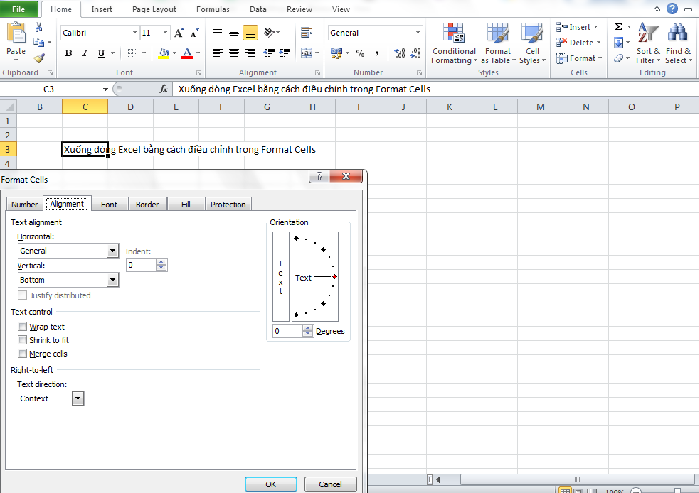Screen dimensions: 699x493
Task: Click the Decrease Decimal icon
Action: (x=415, y=53)
